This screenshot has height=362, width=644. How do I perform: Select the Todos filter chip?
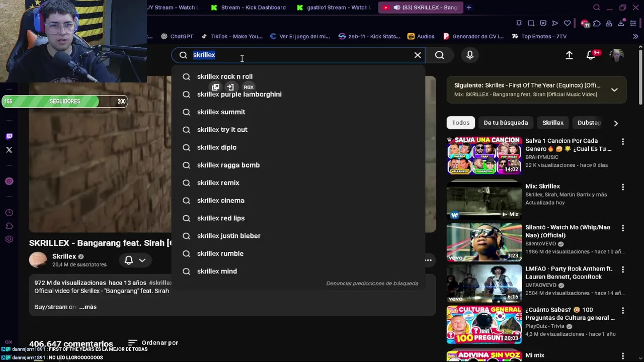click(x=460, y=123)
